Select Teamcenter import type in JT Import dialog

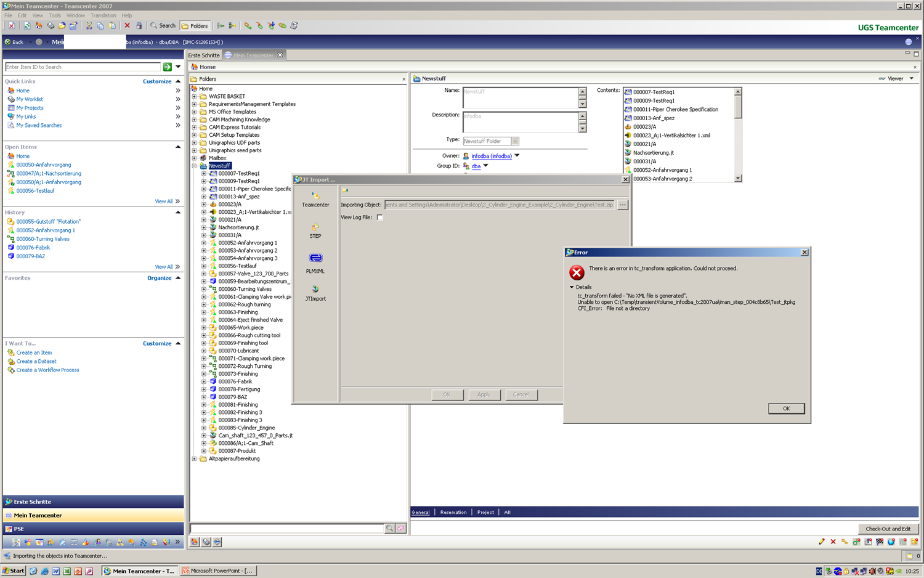pyautogui.click(x=315, y=200)
